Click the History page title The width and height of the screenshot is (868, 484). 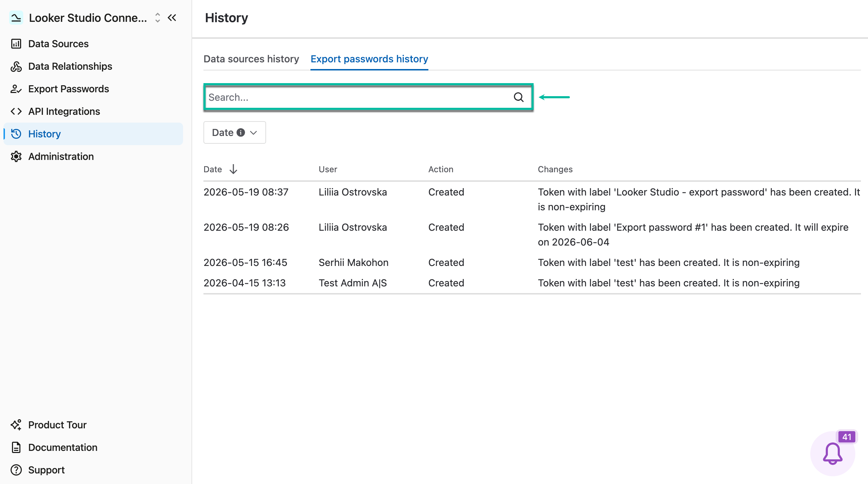226,18
